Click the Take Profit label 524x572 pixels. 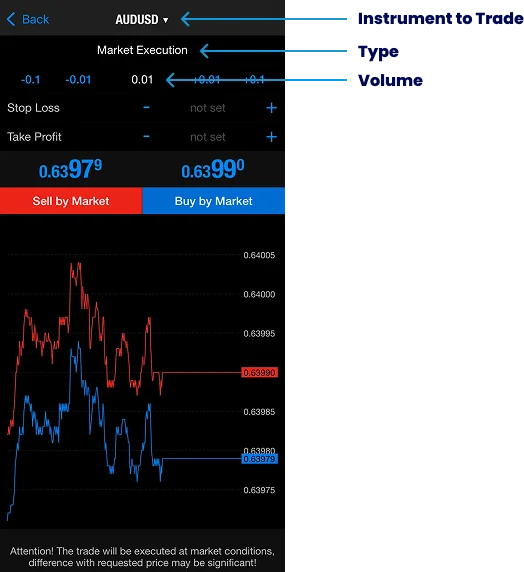tap(34, 137)
